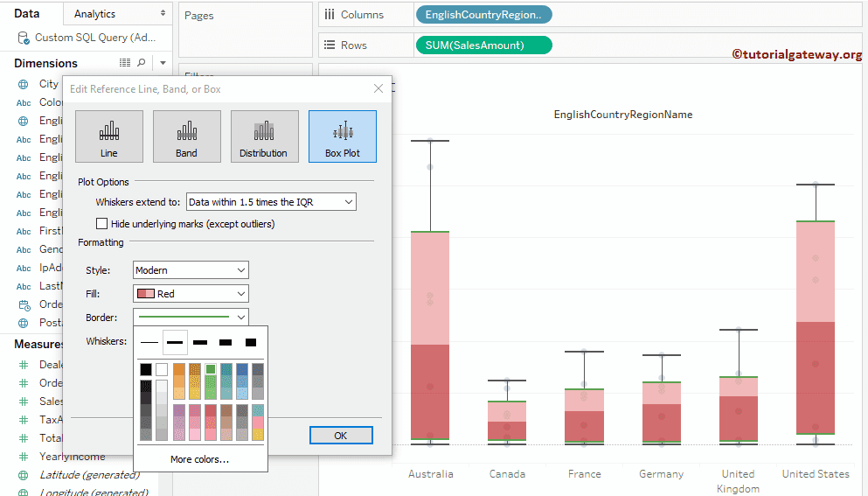Choose the fourth line weight option
This screenshot has height=496, width=868.
226,343
